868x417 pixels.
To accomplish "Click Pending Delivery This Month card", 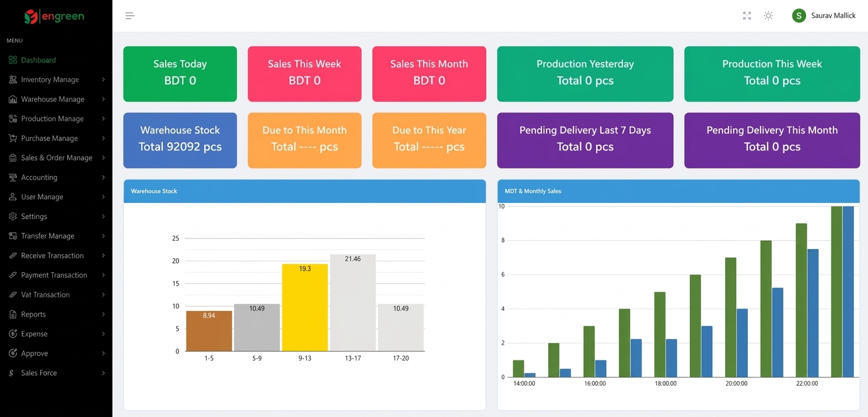I will click(x=772, y=141).
